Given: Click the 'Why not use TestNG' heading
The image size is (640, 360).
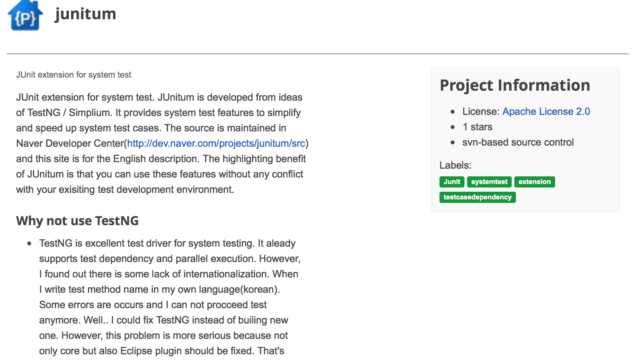Looking at the screenshot, I should (x=78, y=221).
